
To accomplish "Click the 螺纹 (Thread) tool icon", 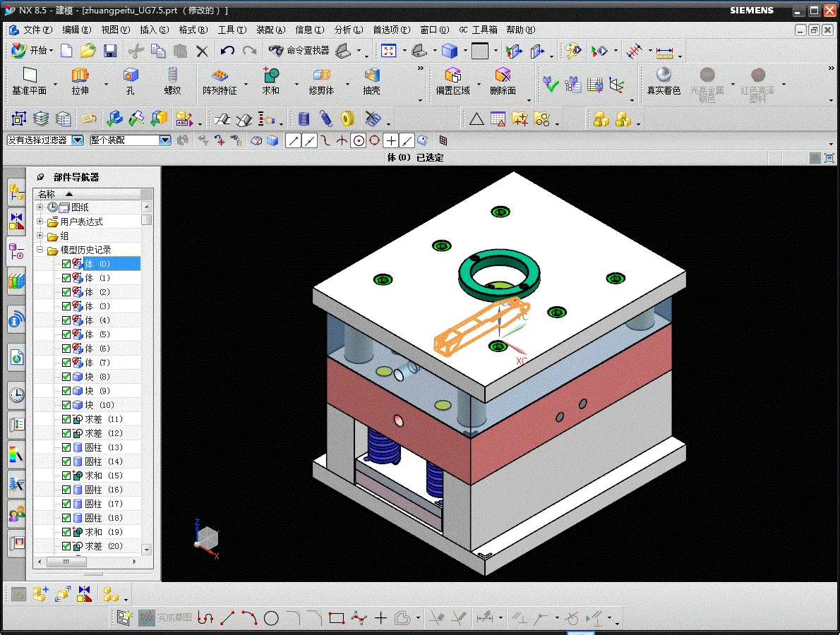I will 172,81.
